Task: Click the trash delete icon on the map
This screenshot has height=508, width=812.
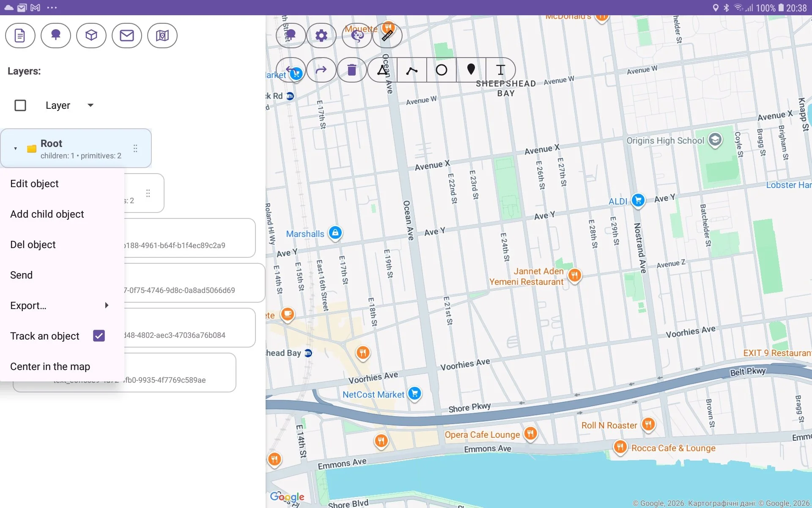Action: 351,70
